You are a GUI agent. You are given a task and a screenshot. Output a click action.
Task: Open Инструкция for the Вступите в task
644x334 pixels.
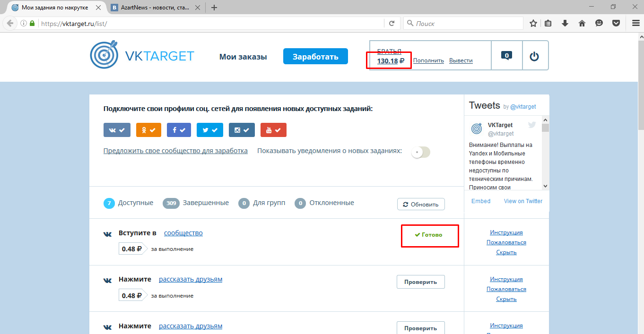pyautogui.click(x=506, y=232)
